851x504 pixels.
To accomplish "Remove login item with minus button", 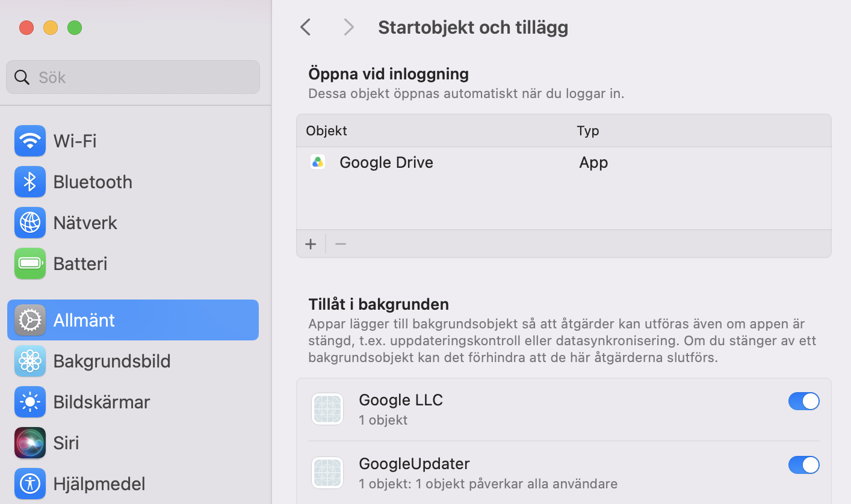I will pos(341,244).
